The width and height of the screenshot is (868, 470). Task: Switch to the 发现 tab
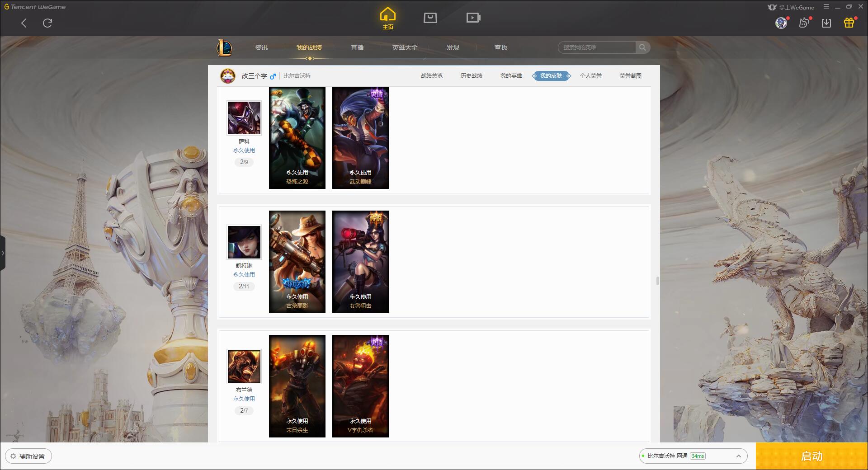[x=453, y=47]
